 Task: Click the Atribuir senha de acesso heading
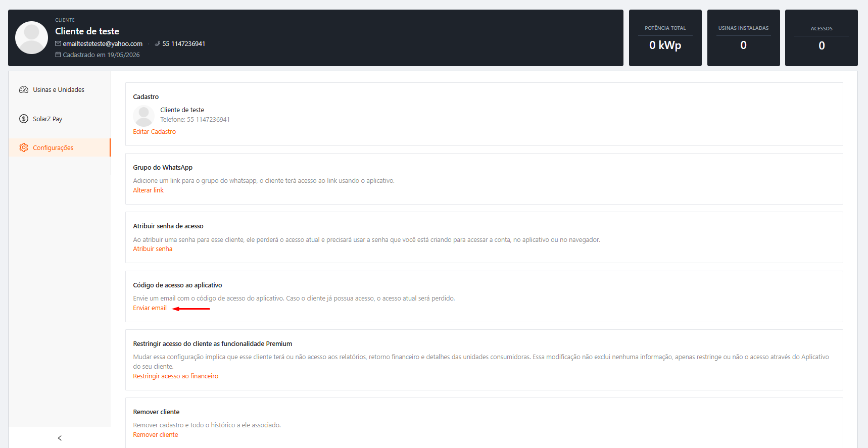(x=168, y=226)
